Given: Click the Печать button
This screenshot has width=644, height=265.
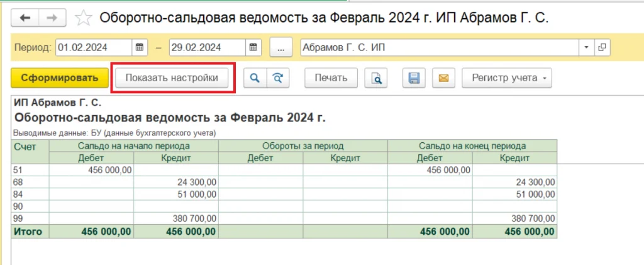Looking at the screenshot, I should [331, 78].
